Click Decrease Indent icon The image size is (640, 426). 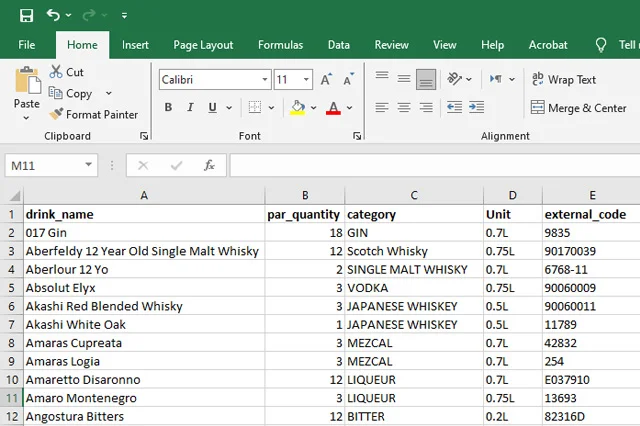[454, 107]
